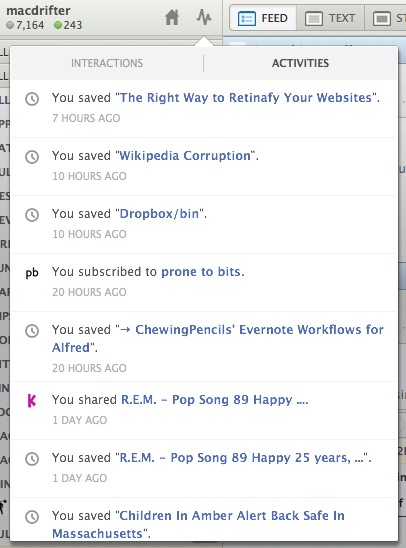Visit the "prone to bits" feed link
406x548 pixels.
coord(201,272)
